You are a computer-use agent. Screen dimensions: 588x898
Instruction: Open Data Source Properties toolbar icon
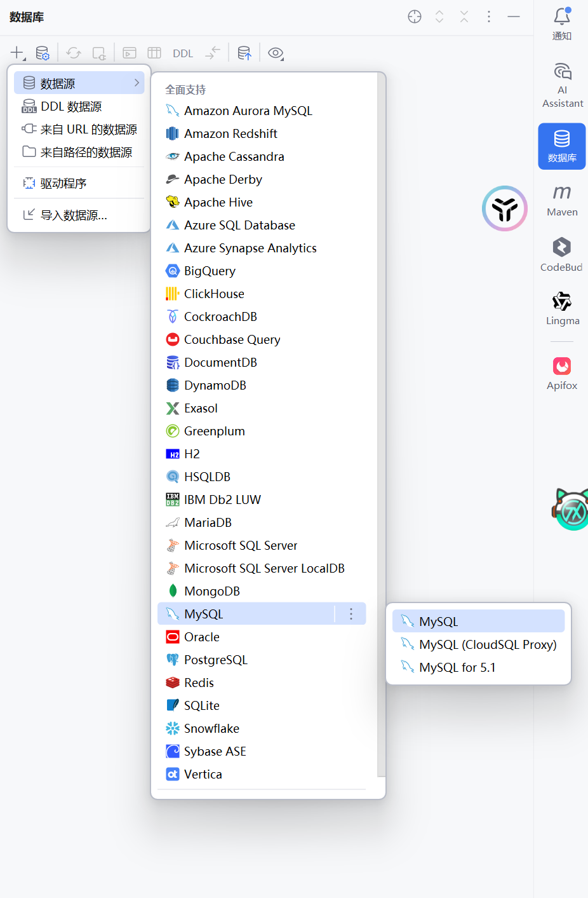[43, 53]
